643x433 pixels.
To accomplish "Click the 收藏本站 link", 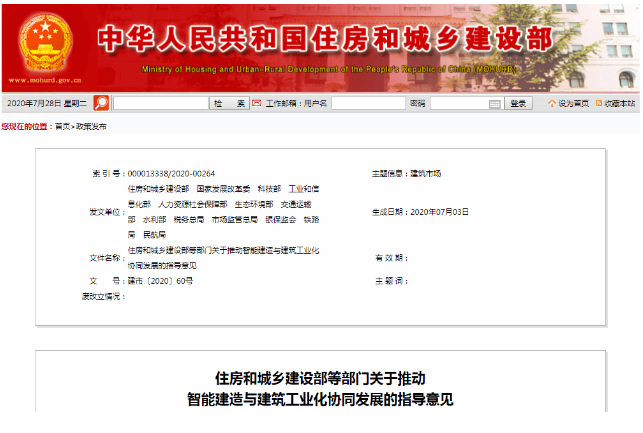I will [x=619, y=103].
